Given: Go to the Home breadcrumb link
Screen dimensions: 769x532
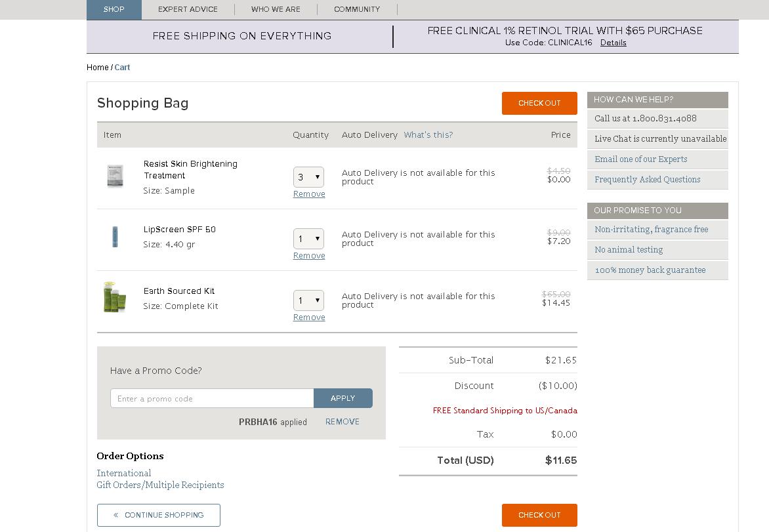Looking at the screenshot, I should (98, 68).
